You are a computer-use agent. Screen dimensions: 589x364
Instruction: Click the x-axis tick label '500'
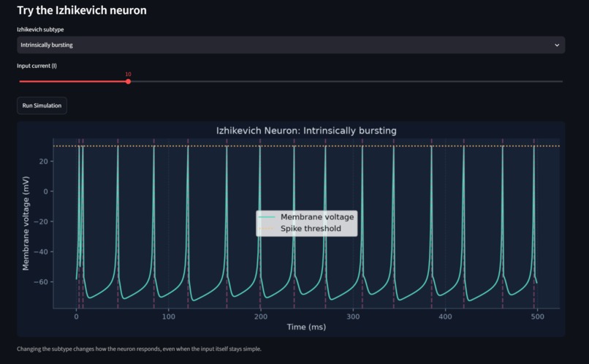coord(538,316)
